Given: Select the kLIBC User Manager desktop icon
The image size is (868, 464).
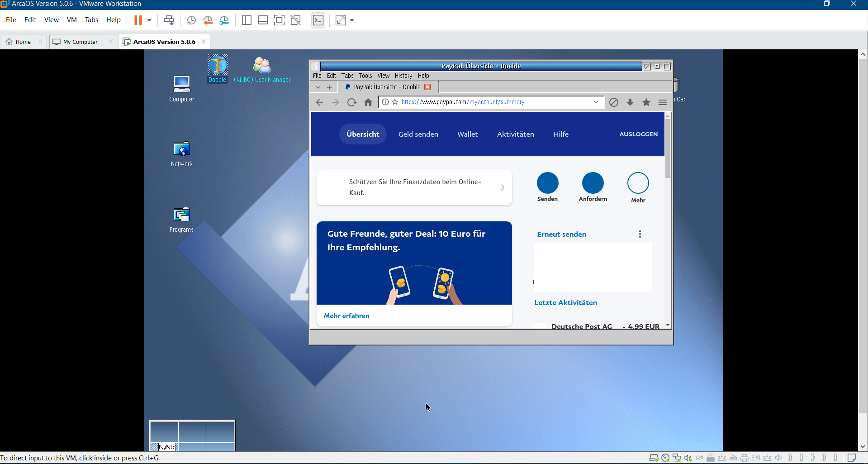Looking at the screenshot, I should [262, 70].
